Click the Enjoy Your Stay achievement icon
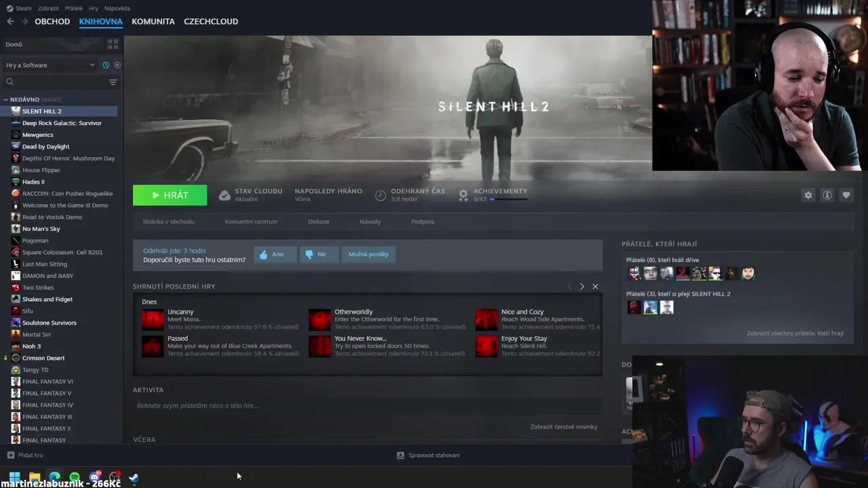The height and width of the screenshot is (488, 868). pos(486,346)
